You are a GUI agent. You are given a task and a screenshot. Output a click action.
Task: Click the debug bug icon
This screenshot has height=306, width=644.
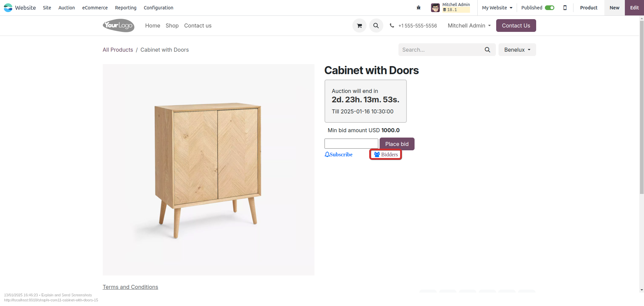(419, 8)
